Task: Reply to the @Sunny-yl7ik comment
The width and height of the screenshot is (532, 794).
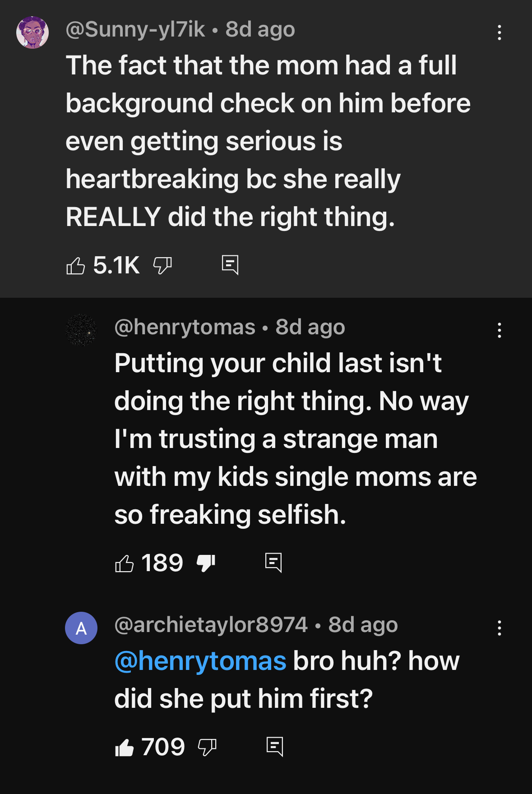Action: tap(230, 265)
